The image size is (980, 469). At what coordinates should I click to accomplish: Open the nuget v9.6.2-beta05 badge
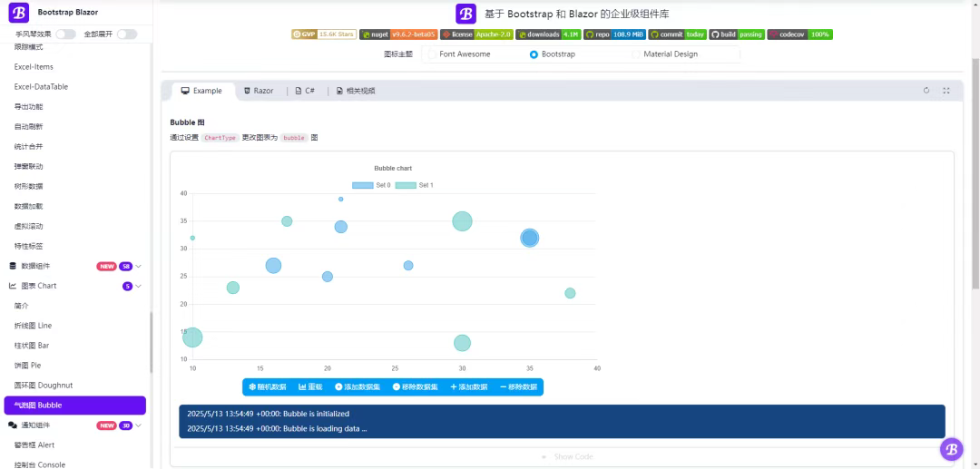point(398,34)
